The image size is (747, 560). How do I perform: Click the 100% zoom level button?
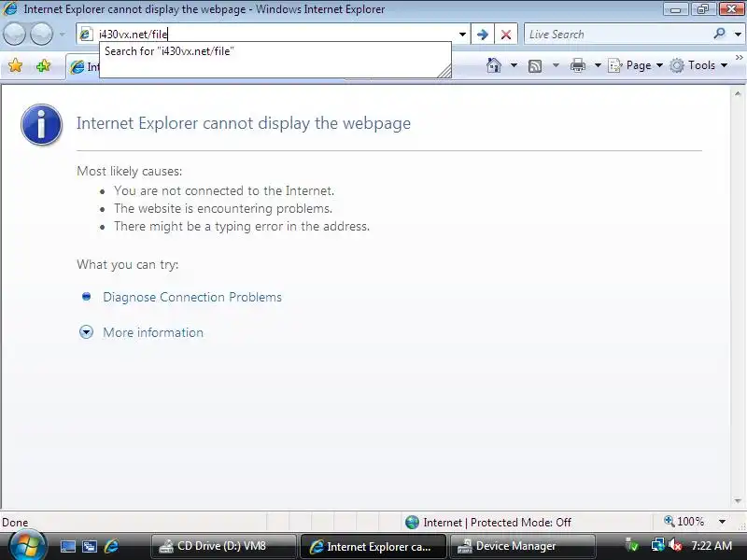tap(684, 522)
